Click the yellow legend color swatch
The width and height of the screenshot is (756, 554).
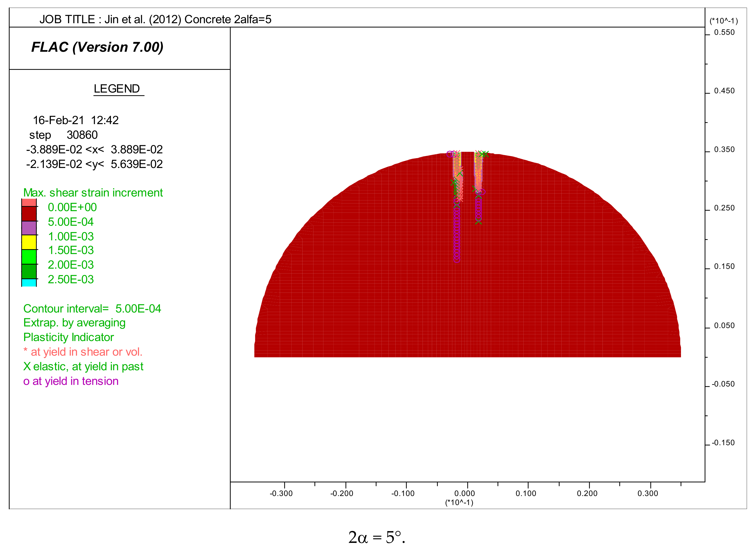[x=29, y=242]
